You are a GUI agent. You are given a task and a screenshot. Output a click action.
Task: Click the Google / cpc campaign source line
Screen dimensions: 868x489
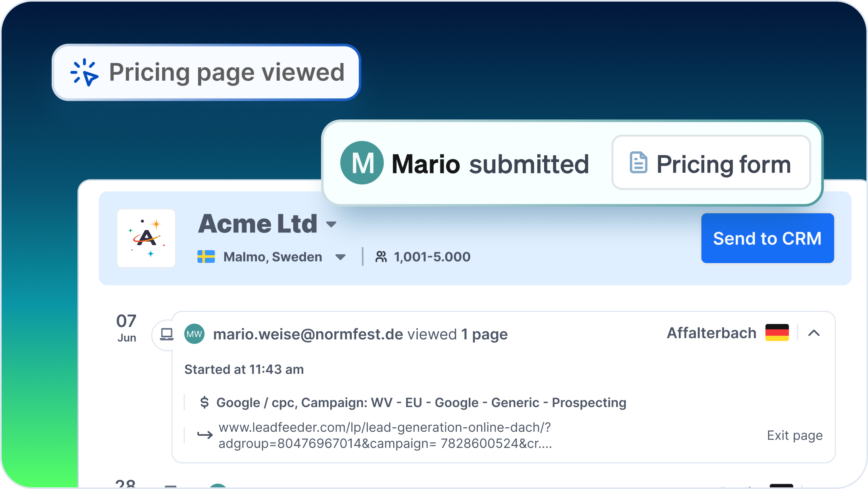tap(421, 403)
